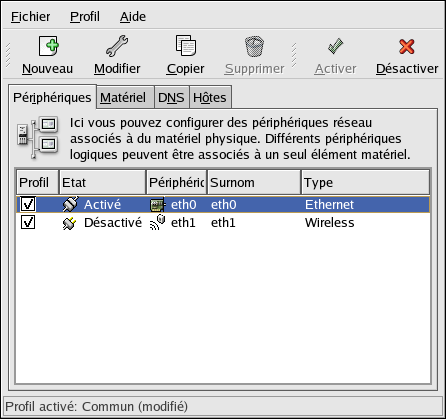Click the plug icon beside Désactivé

click(x=70, y=223)
